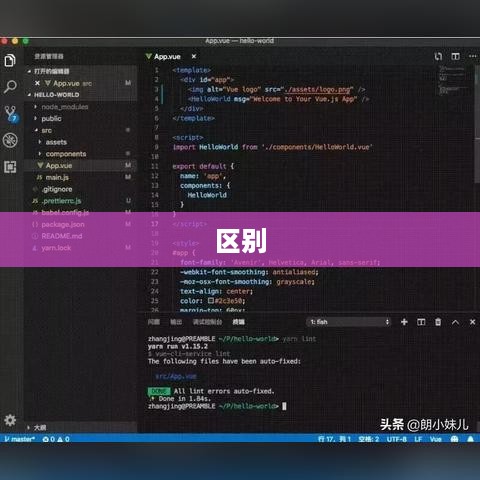This screenshot has width=480, height=480.
Task: Open the editor's More Actions ellipsis
Action: point(473,57)
